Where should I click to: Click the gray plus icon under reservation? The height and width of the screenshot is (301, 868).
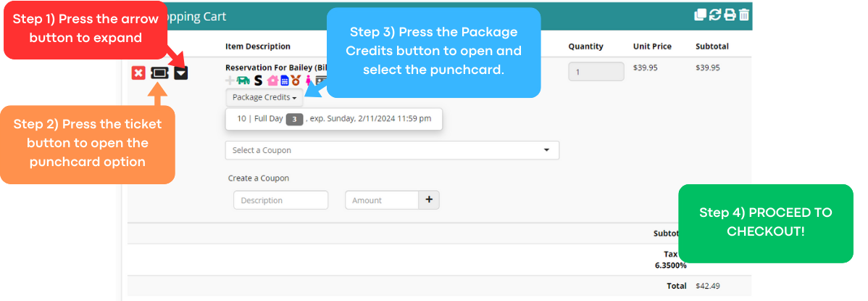(x=230, y=81)
